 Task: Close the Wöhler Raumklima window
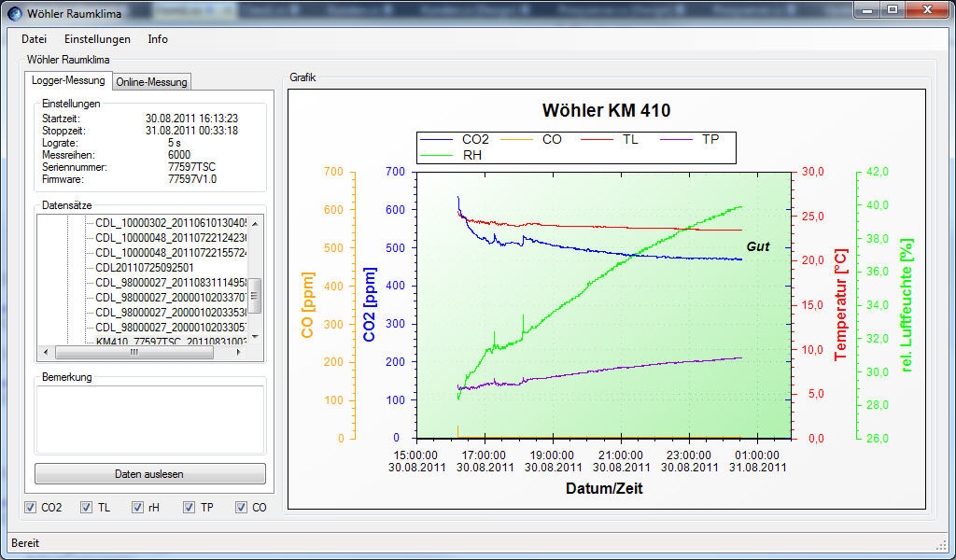pyautogui.click(x=927, y=9)
